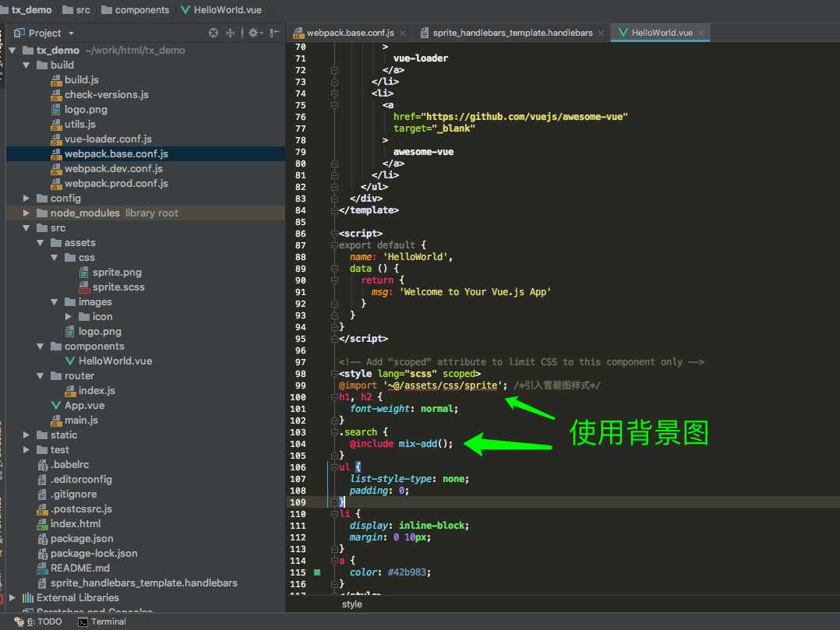This screenshot has width=840, height=630.
Task: Fold the .search rule at line 103
Action: coord(334,432)
